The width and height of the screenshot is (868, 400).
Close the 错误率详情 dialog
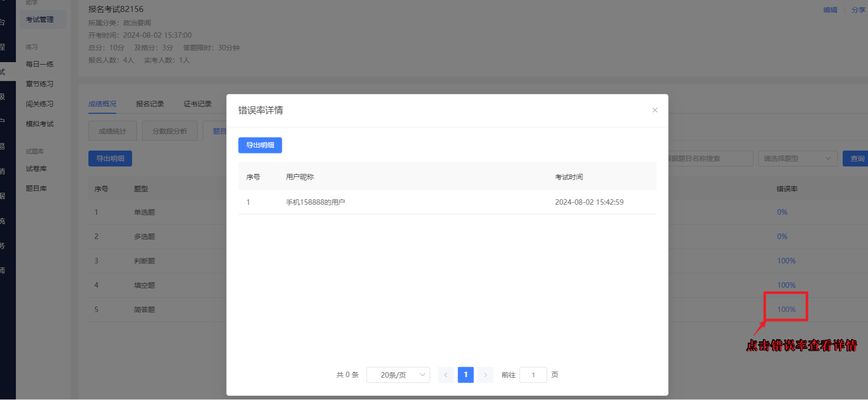coord(655,110)
